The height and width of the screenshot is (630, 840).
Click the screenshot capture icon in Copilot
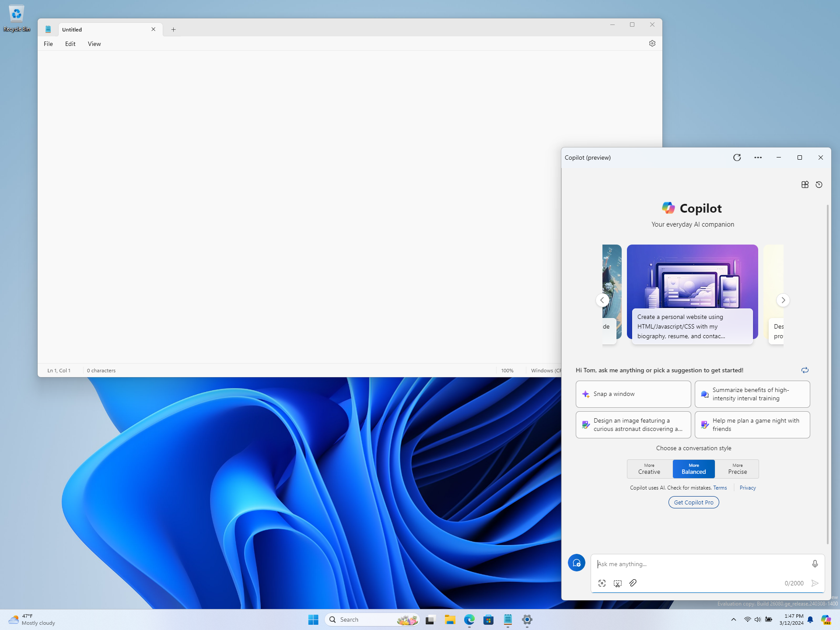tap(601, 583)
